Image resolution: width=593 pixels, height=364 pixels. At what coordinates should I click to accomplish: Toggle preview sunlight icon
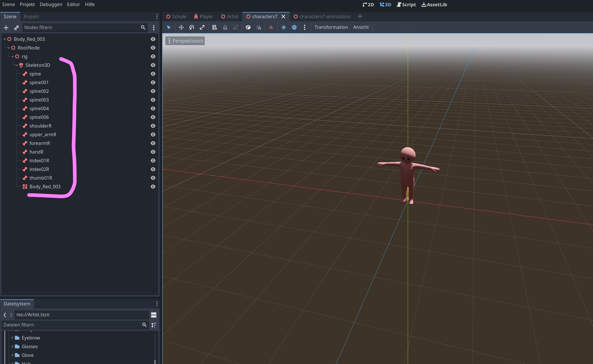click(x=284, y=27)
